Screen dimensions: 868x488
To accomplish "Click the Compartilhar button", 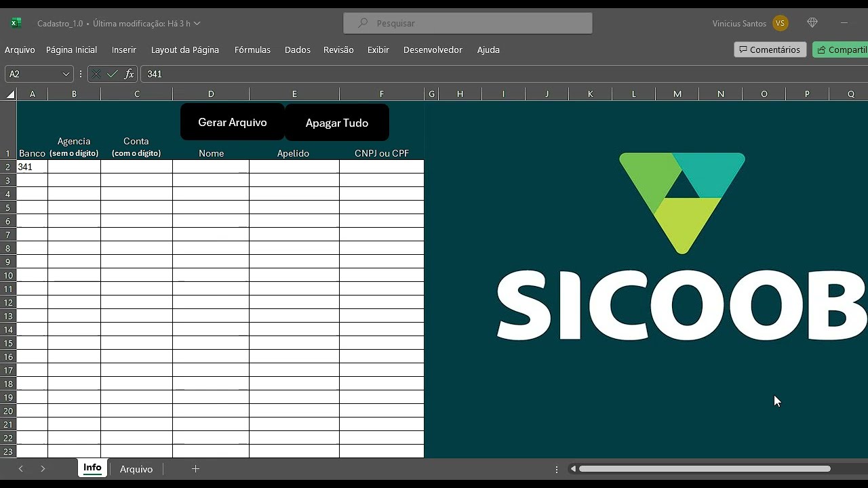I will click(841, 49).
